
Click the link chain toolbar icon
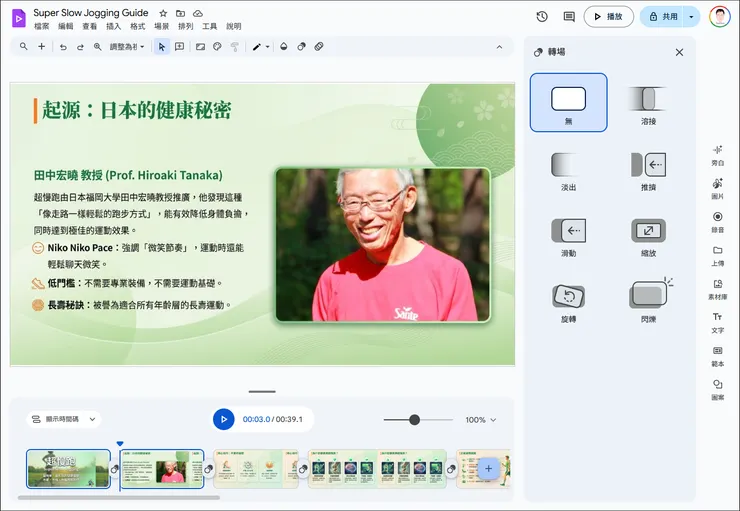tap(319, 46)
